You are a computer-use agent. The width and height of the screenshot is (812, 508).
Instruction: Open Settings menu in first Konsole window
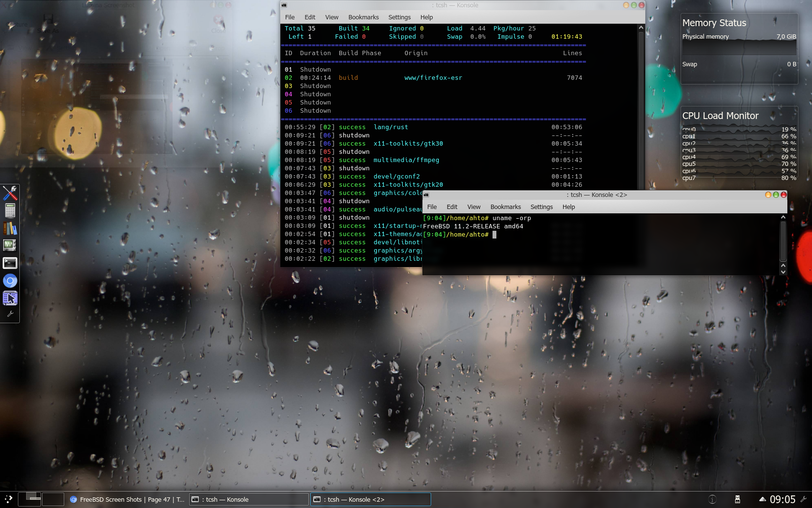(399, 17)
